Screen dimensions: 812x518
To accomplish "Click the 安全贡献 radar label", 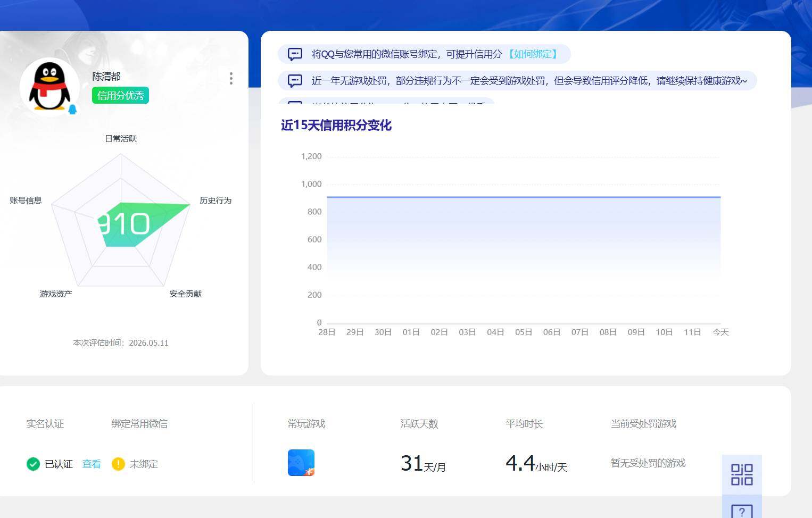I will (x=186, y=294).
